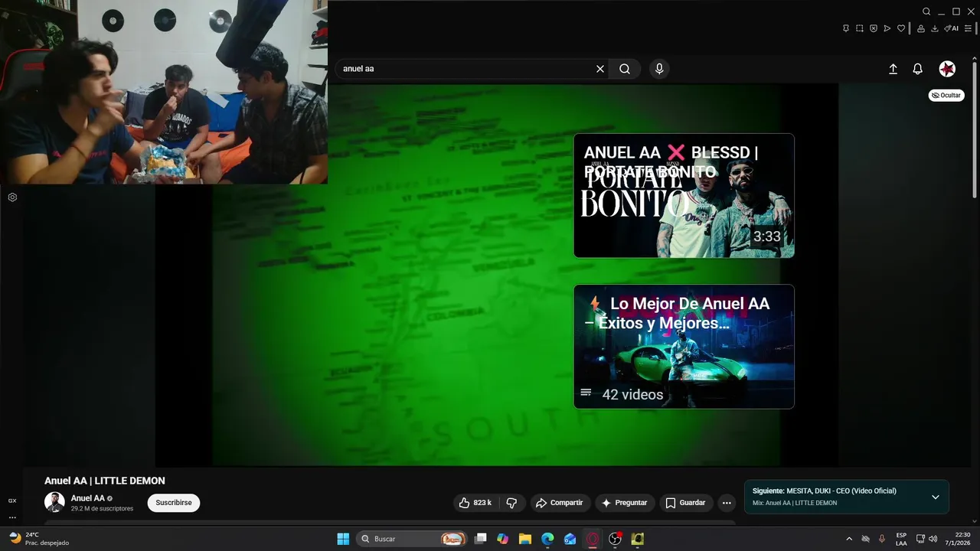Viewport: 980px width, 551px height.
Task: Clear the search box with the X icon
Action: 600,69
